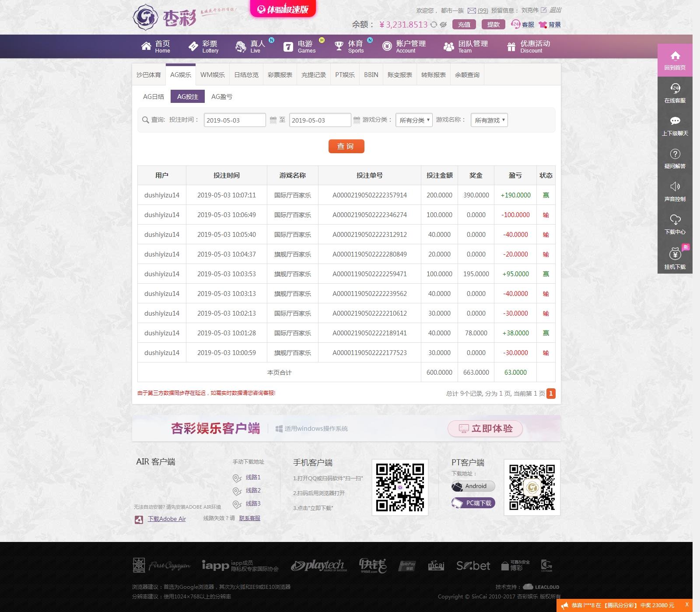Refresh the balance with the circular arrows icon
Screen dimensions: 700x612
(x=434, y=25)
